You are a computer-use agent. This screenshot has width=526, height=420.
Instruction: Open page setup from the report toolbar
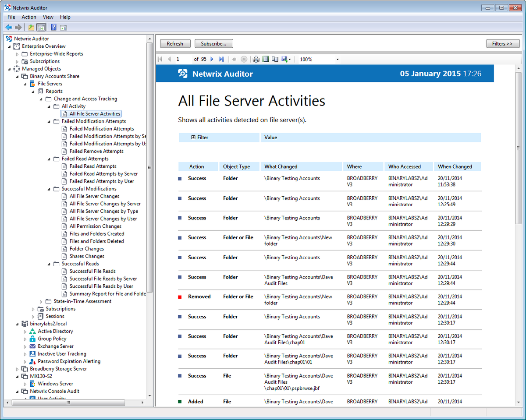click(275, 59)
